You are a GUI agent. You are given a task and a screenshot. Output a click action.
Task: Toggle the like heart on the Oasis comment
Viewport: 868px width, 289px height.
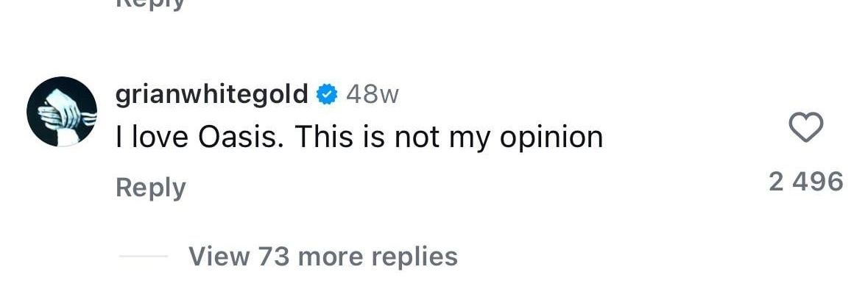[805, 127]
